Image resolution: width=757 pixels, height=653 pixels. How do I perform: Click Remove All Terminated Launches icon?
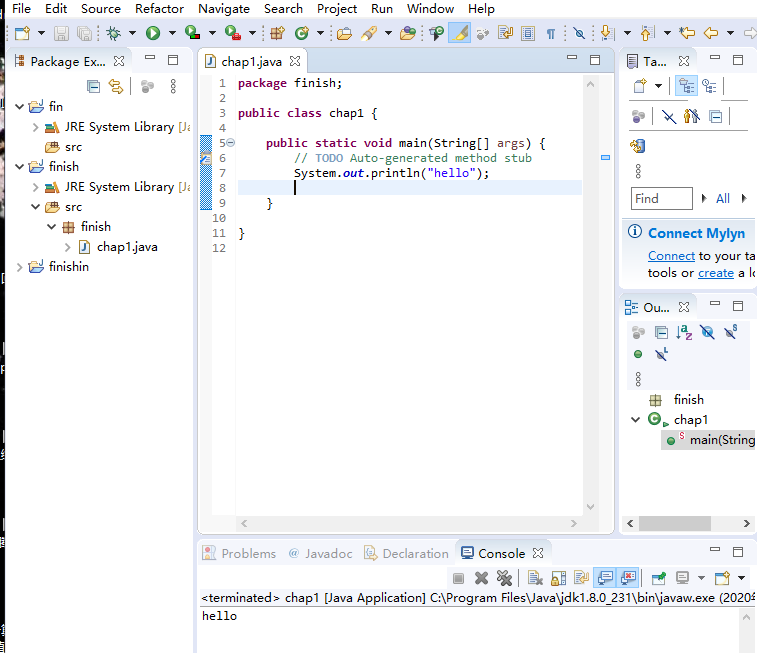point(504,578)
